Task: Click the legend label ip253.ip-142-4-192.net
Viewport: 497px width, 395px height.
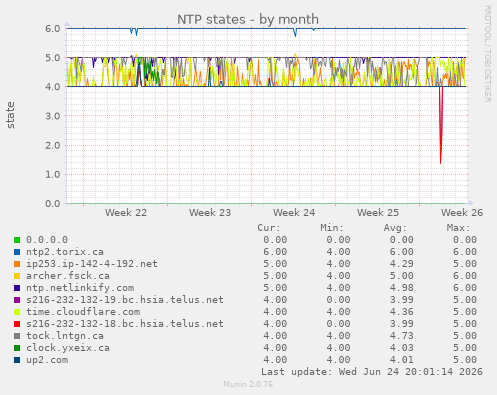Action: click(92, 264)
